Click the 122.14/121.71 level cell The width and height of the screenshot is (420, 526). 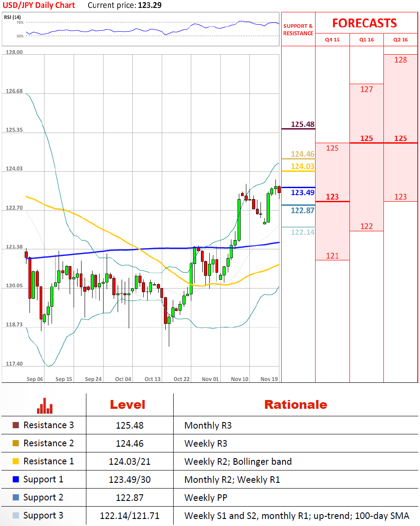pos(130,515)
